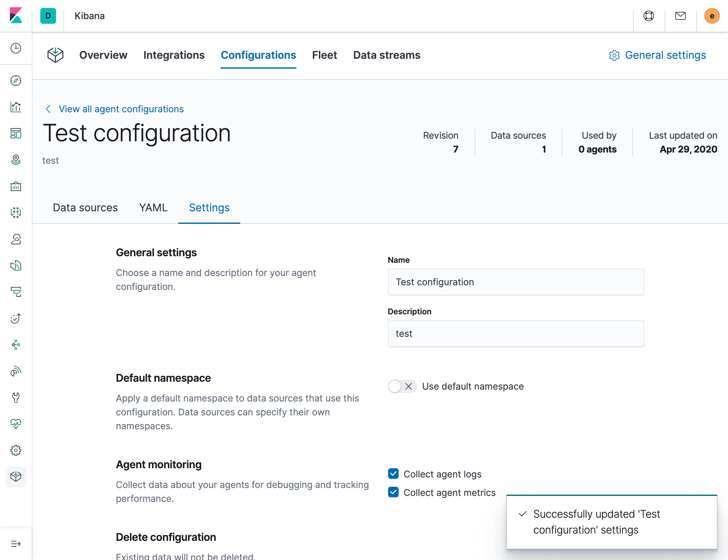
Task: Switch to the YAML tab
Action: pyautogui.click(x=153, y=208)
